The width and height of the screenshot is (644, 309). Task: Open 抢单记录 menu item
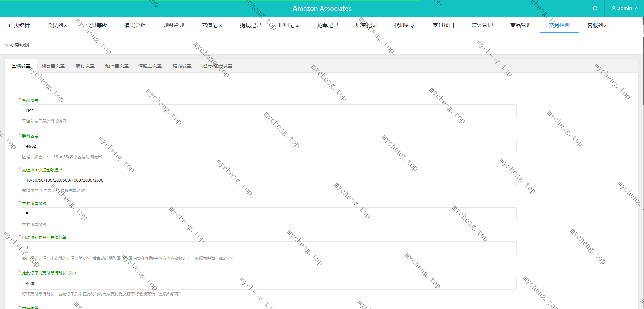point(328,25)
